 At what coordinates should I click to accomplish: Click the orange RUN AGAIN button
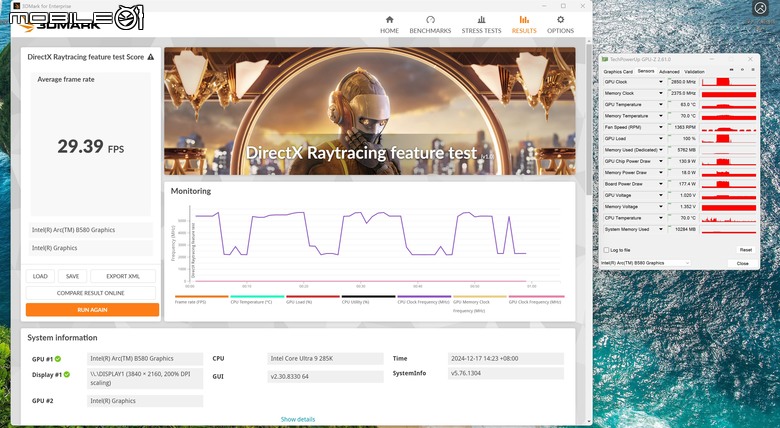(x=93, y=310)
